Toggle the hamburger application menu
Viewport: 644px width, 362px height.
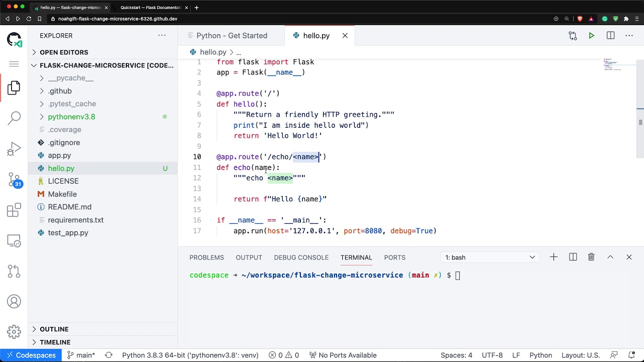[14, 64]
